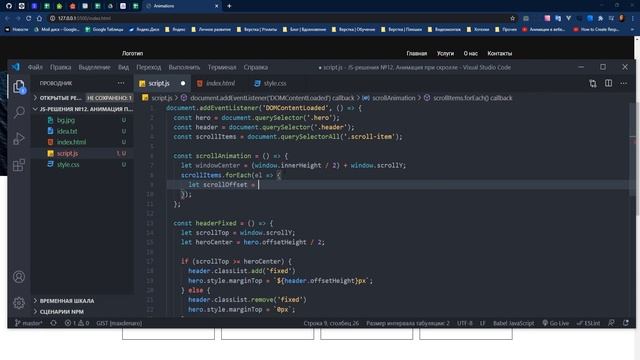Screen dimensions: 640x360
Task: Open the Вид menu
Action: point(123,67)
